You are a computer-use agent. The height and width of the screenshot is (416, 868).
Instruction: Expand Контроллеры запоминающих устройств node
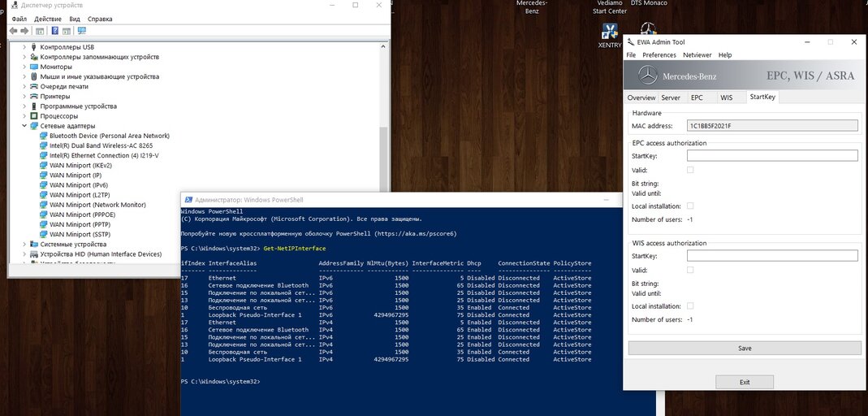click(24, 57)
